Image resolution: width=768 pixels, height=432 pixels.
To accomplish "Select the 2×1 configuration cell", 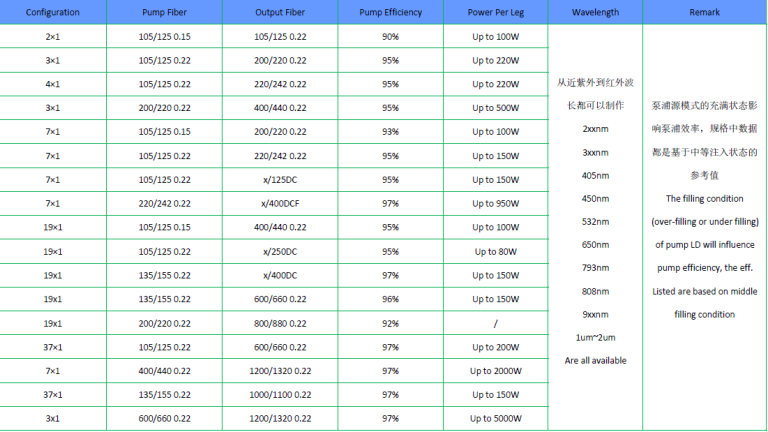I will (x=53, y=36).
